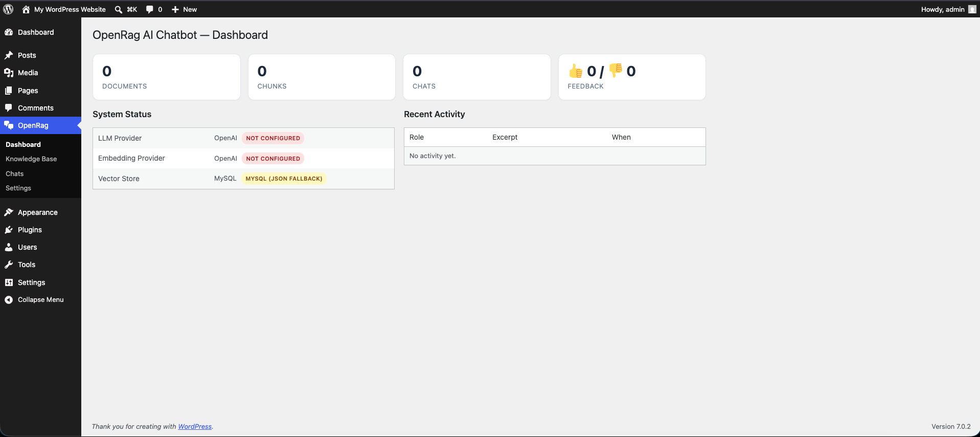
Task: Open the Pages menu label
Action: [x=28, y=91]
